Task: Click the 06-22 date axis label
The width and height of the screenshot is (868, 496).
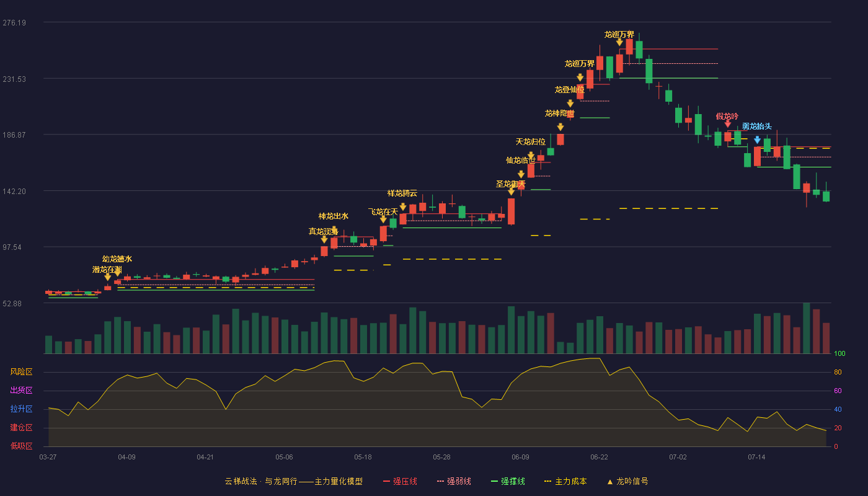Action: 599,457
